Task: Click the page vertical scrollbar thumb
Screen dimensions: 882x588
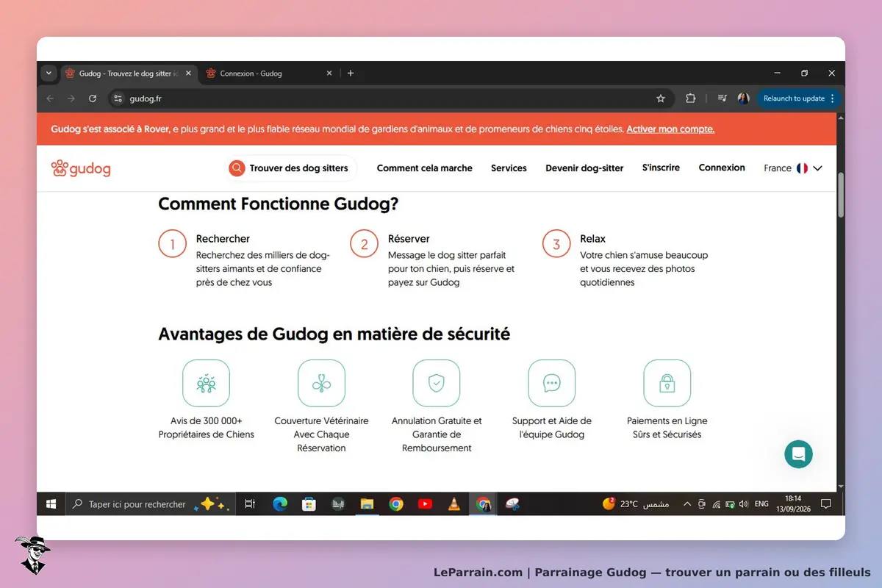Action: 841,195
